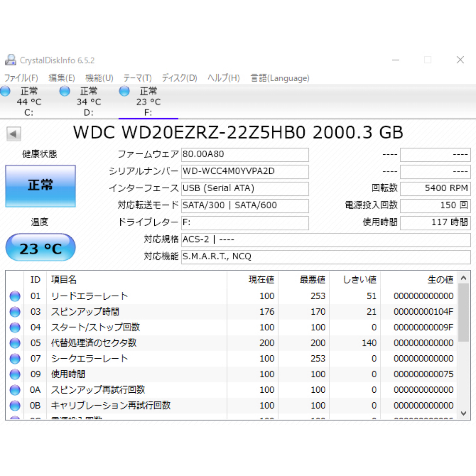Click the 対応規格 field ACS-2
Screen dimensions: 476x476
coord(326,240)
